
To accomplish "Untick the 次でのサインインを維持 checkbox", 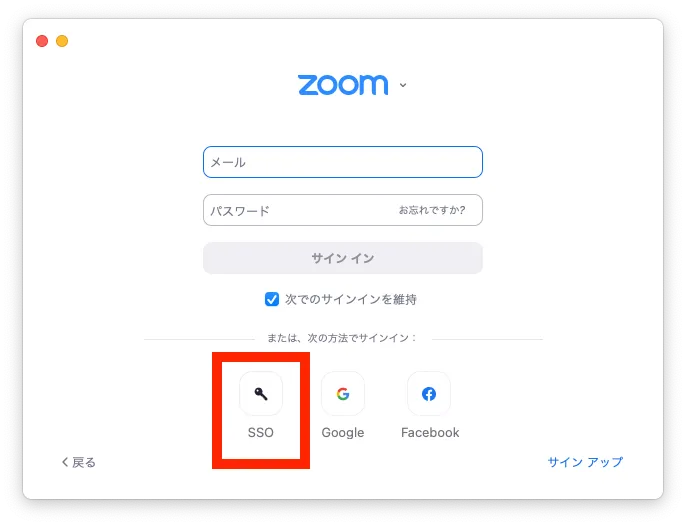I will 272,299.
